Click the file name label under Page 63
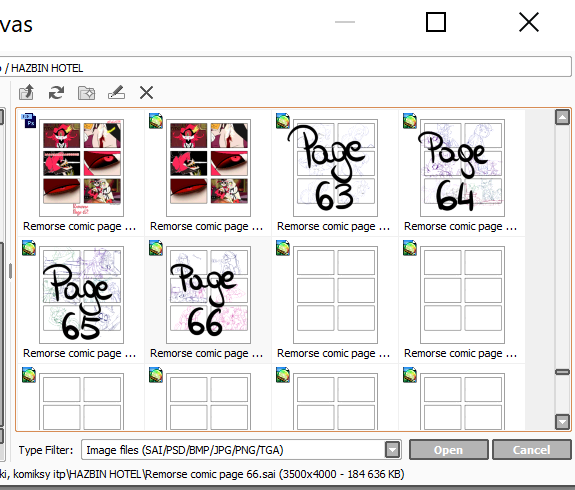 tap(333, 227)
